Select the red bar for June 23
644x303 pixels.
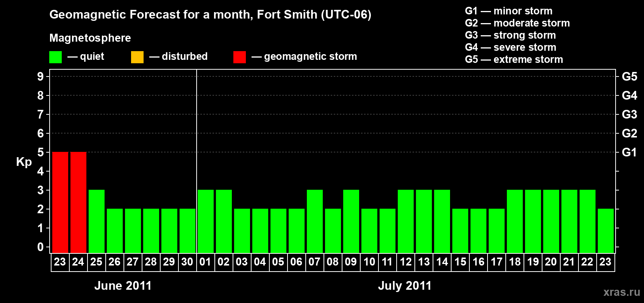coord(60,202)
